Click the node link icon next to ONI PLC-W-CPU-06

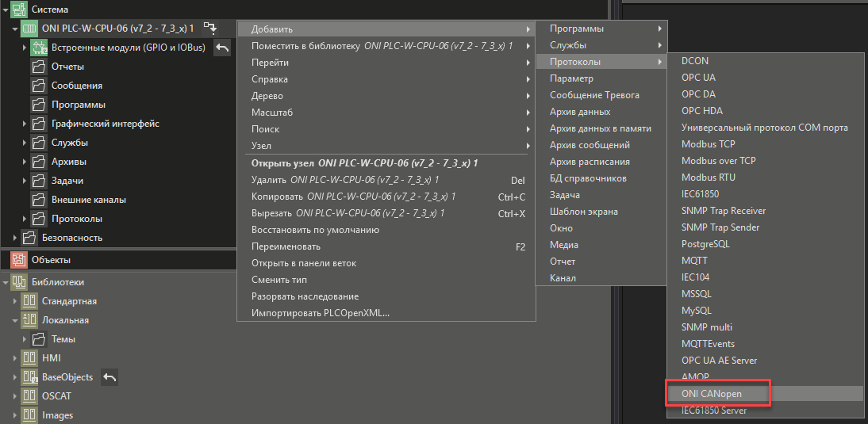coord(210,27)
